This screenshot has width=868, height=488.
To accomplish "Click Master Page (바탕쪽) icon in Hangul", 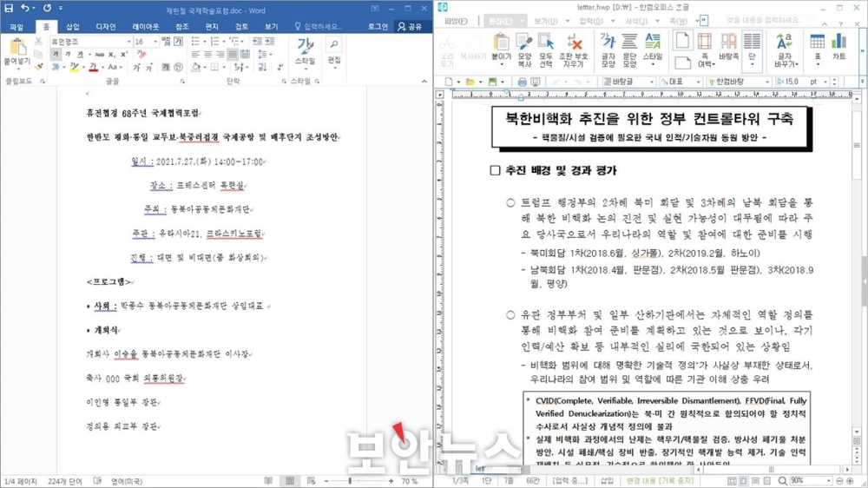I will [728, 47].
